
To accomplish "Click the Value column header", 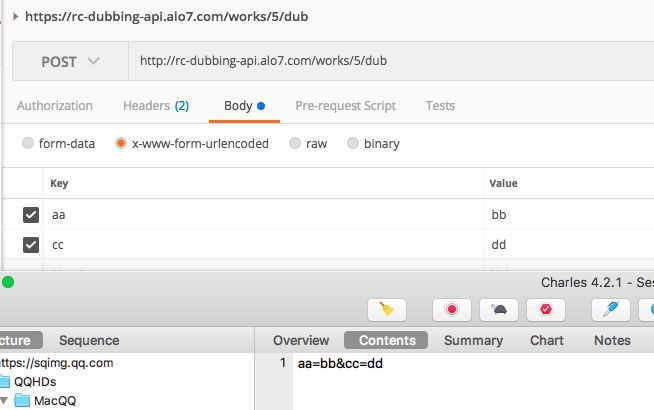I will (503, 183).
